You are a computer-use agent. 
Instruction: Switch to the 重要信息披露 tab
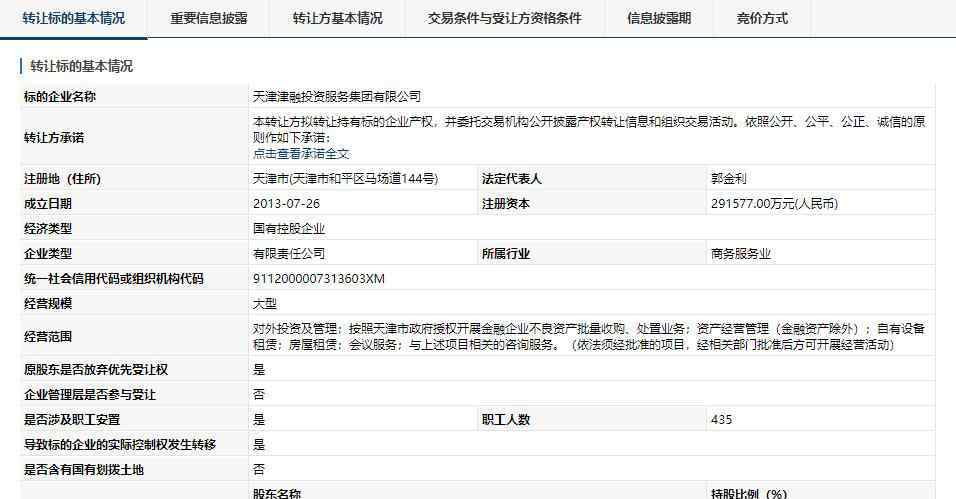pyautogui.click(x=209, y=18)
